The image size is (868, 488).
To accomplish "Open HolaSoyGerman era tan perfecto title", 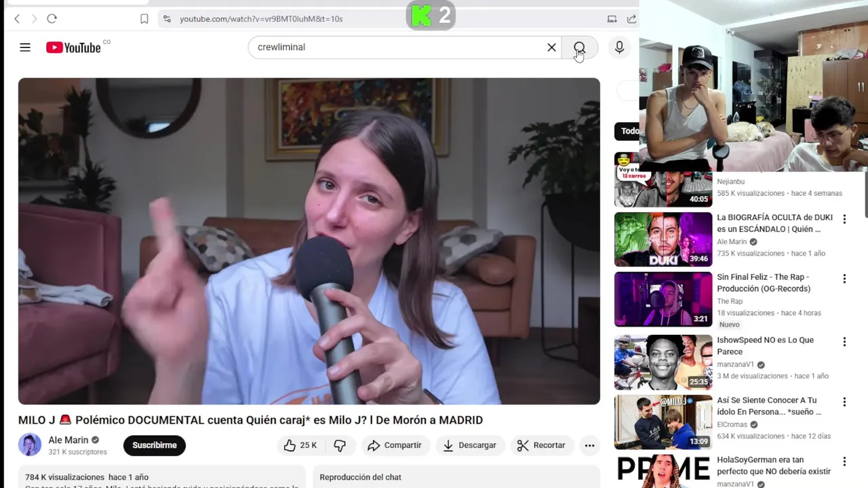I will pos(774,466).
